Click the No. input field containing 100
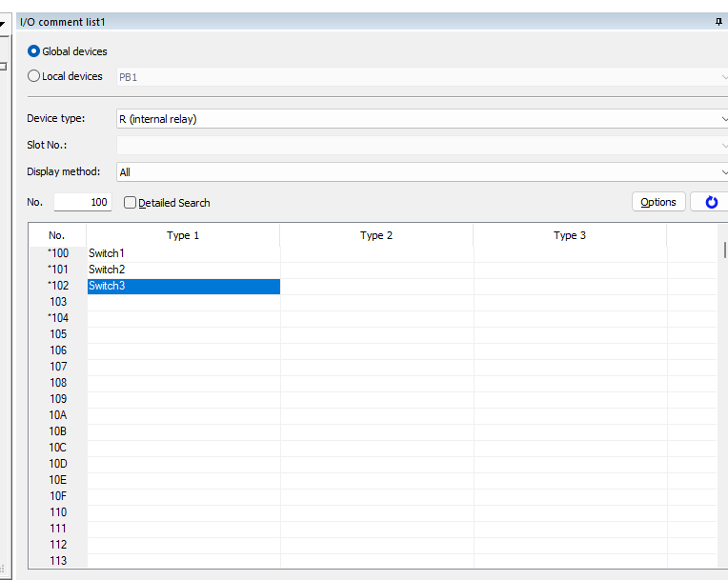Screen dimensions: 728x580 point(83,202)
